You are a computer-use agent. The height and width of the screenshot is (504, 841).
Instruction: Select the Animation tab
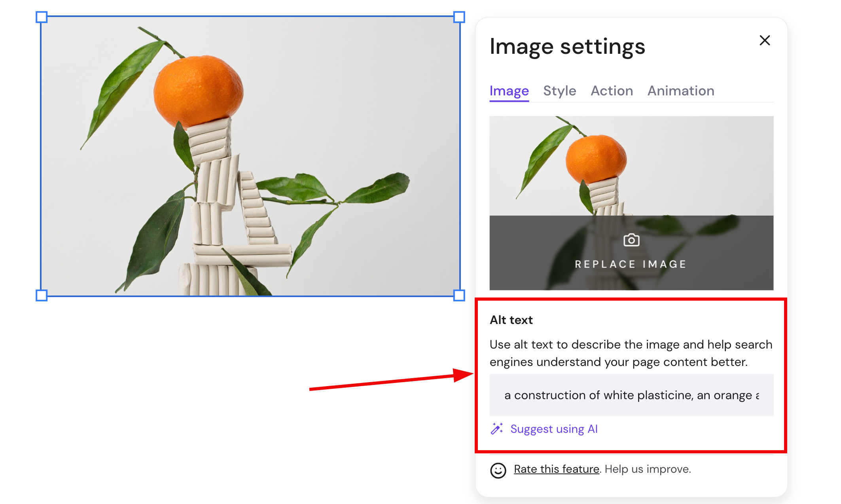click(x=680, y=91)
